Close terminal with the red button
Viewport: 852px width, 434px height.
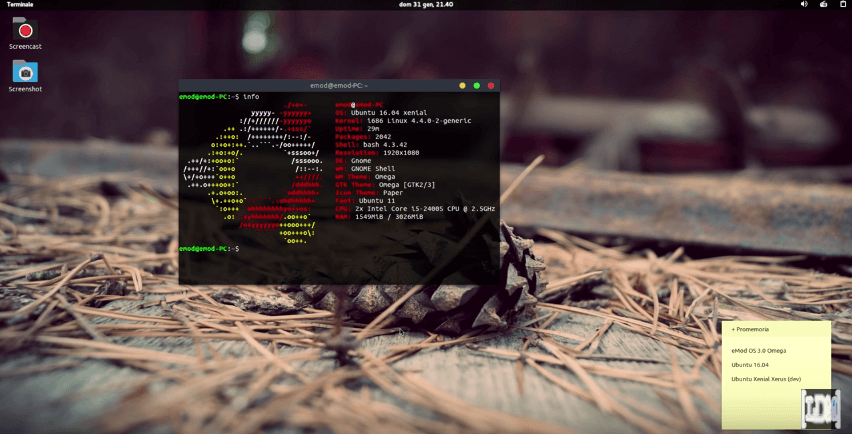[491, 85]
